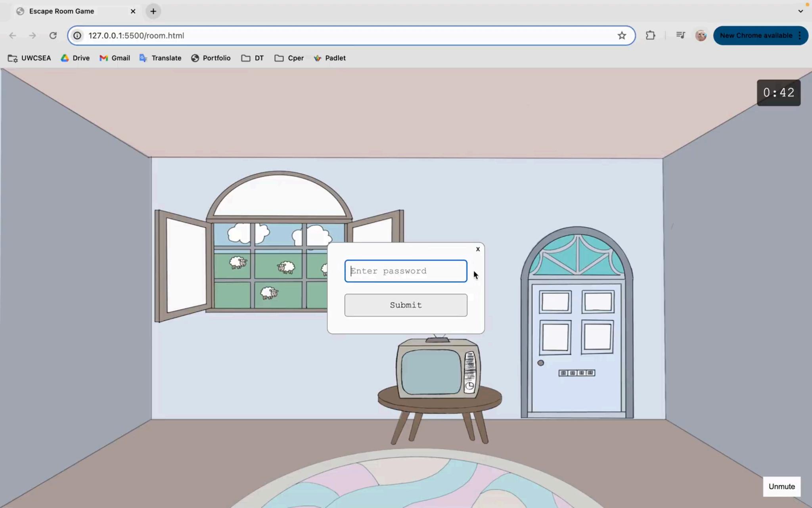Toggle sound with the Unmute button

[781, 487]
